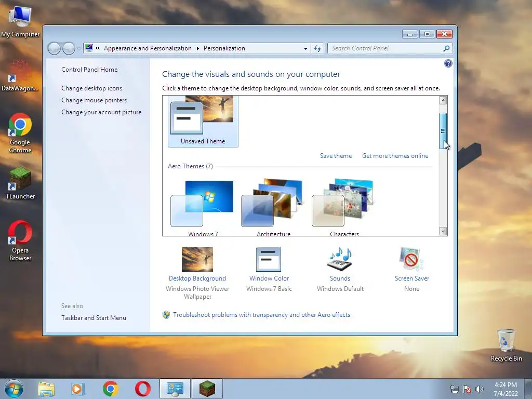Click the Sounds label link
The width and height of the screenshot is (532, 399).
[340, 278]
